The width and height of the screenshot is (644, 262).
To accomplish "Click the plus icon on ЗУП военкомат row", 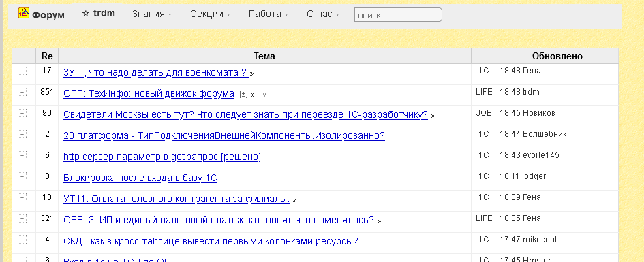I will 22,71.
